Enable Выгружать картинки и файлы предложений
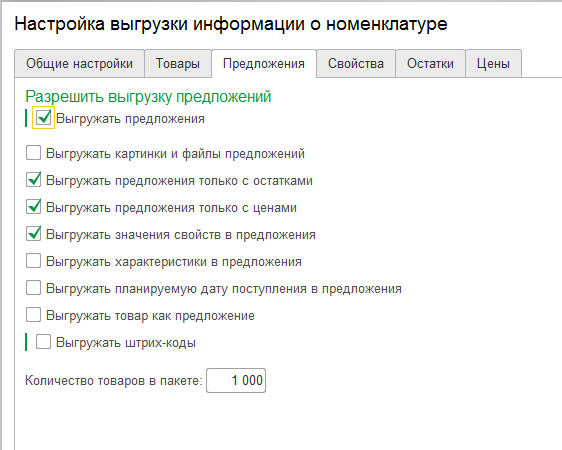The height and width of the screenshot is (450, 562). 33,153
